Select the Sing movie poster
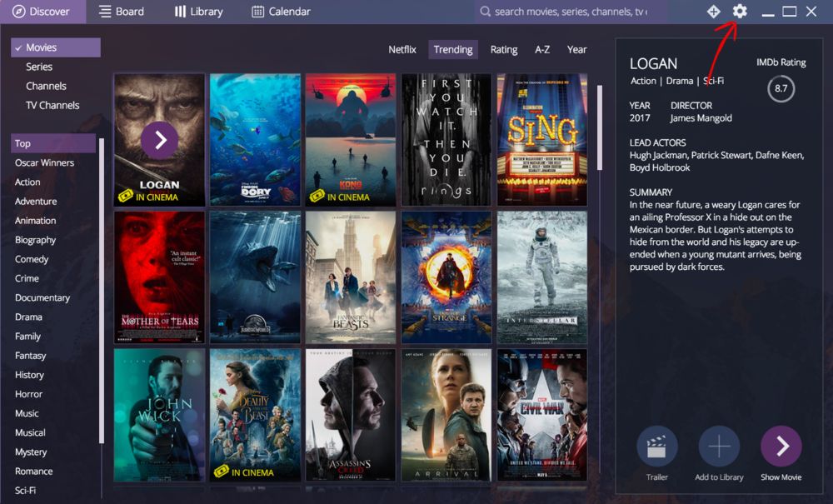Image resolution: width=833 pixels, height=504 pixels. point(542,140)
